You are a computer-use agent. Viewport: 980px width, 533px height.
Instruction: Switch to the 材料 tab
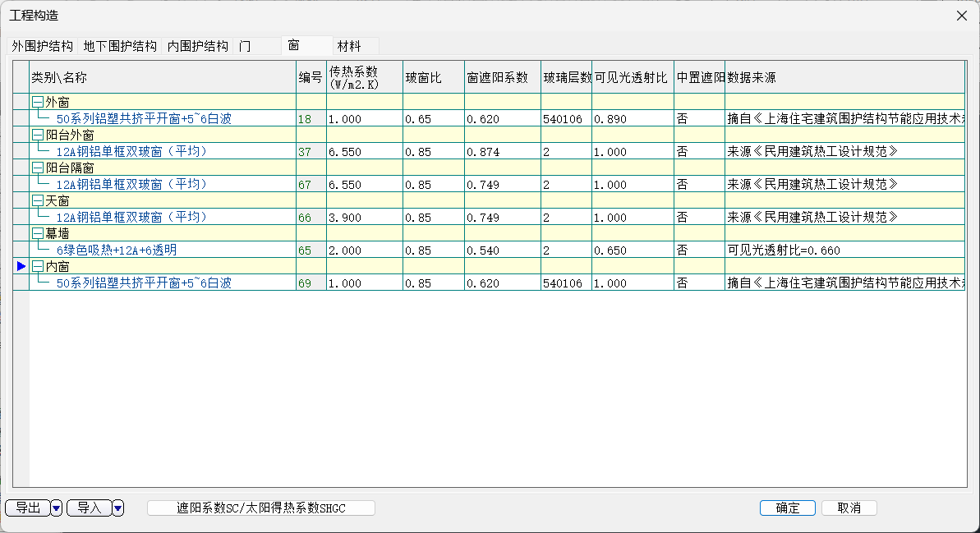[x=349, y=46]
